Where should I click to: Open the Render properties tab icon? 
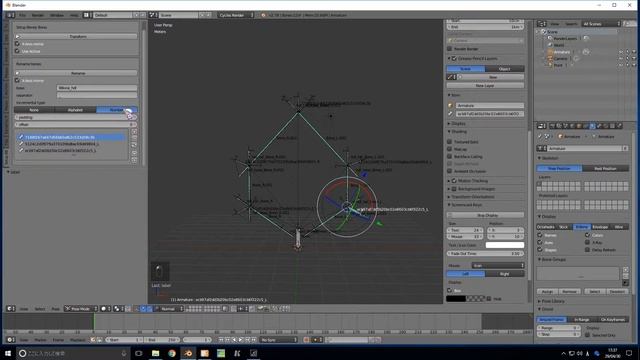point(552,126)
